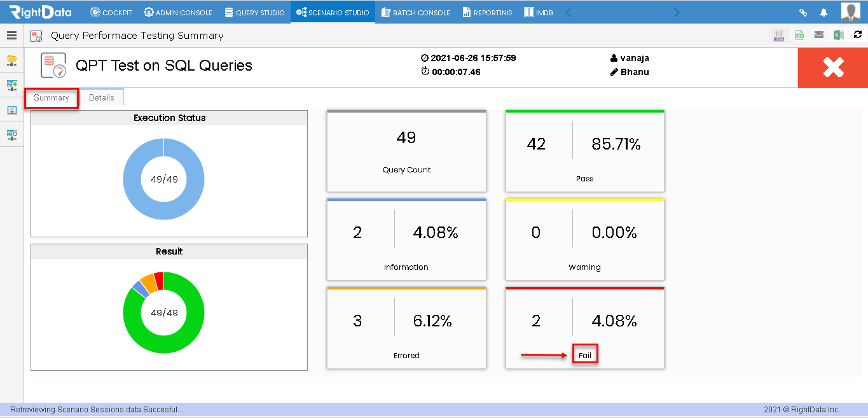Show next navigation items with right chevron

[x=677, y=12]
